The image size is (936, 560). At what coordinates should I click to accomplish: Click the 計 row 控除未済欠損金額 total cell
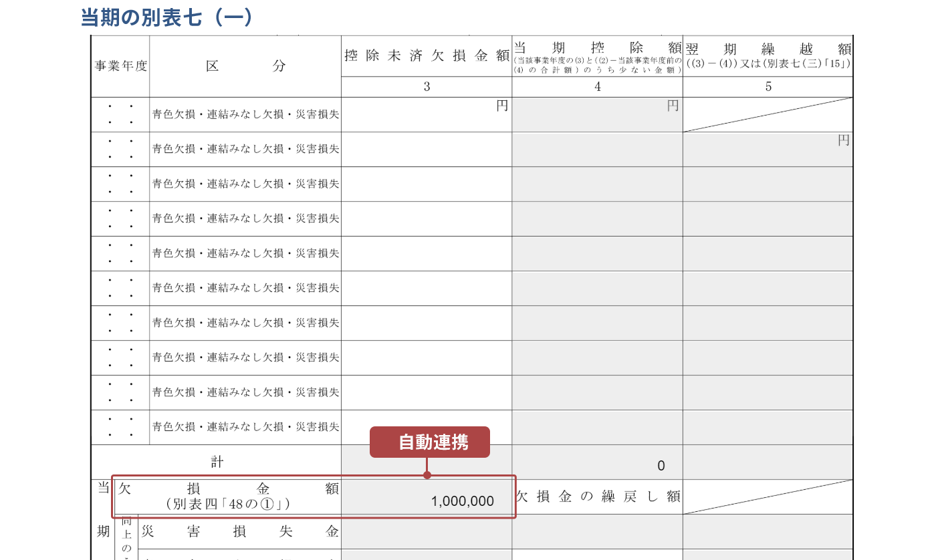pyautogui.click(x=427, y=462)
